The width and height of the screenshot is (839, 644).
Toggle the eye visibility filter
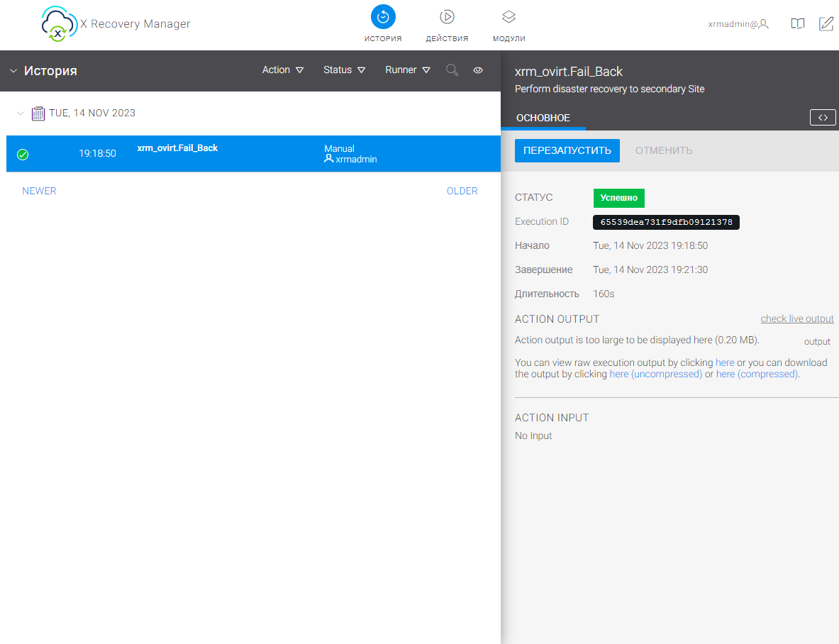click(x=478, y=70)
